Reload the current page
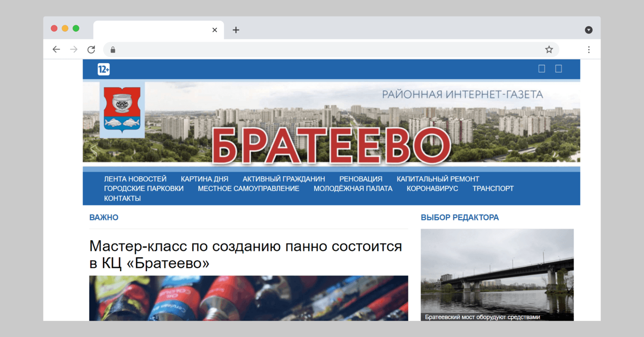Image resolution: width=644 pixels, height=337 pixels. pyautogui.click(x=91, y=50)
